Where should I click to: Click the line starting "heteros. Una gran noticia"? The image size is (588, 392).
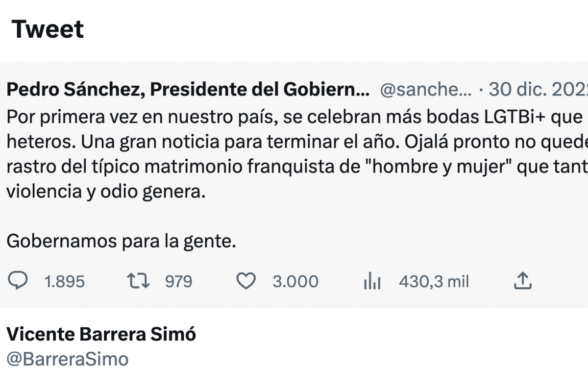tap(294, 143)
